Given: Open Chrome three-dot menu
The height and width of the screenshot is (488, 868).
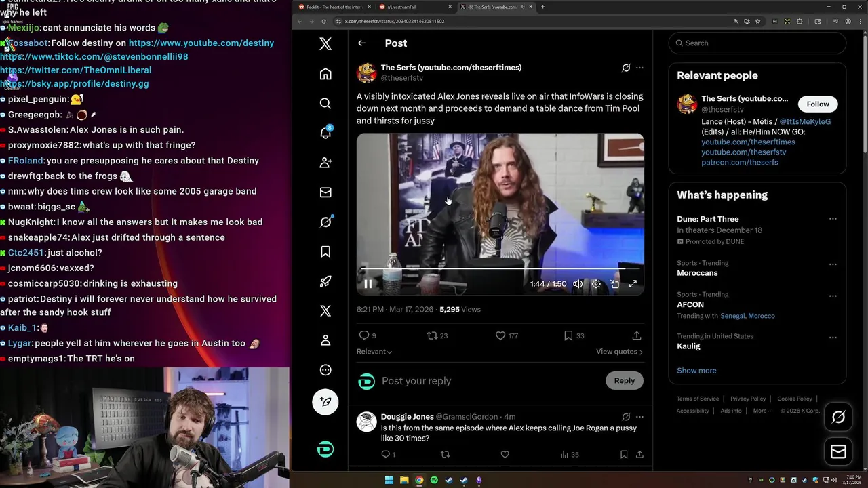Looking at the screenshot, I should (x=859, y=21).
